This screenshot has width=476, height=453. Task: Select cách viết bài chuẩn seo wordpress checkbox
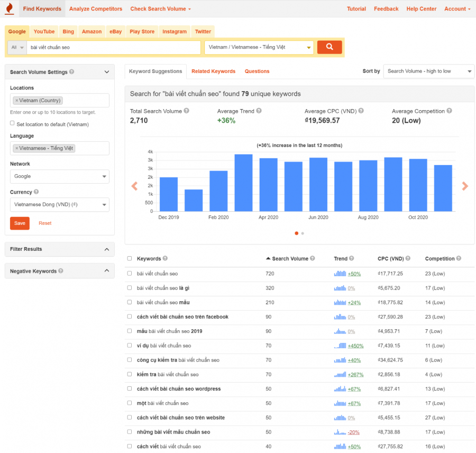(x=130, y=388)
